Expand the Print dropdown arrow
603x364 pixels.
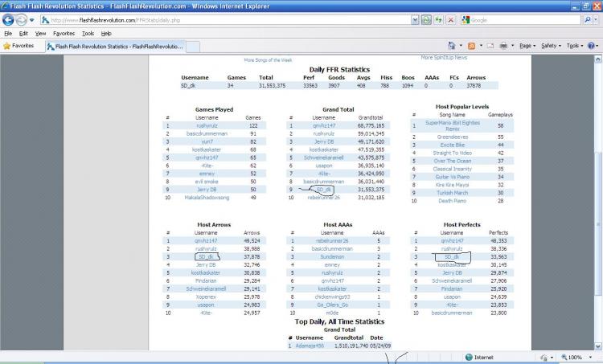tap(513, 46)
